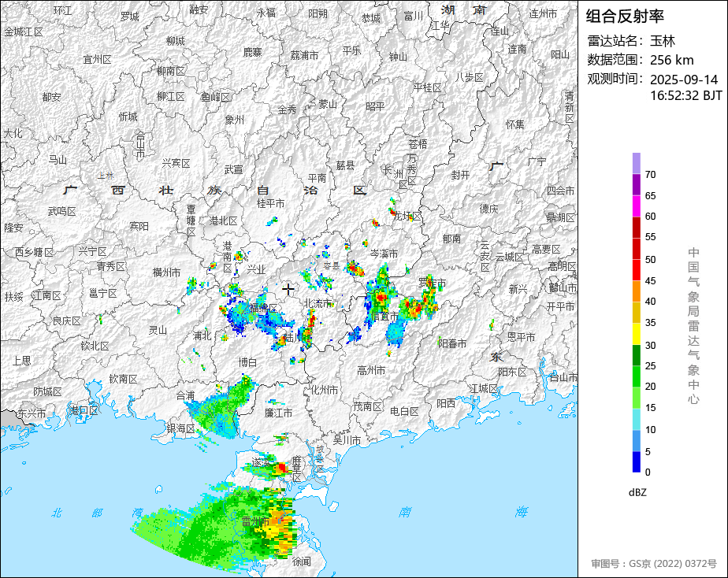
Task: Click the 宜州区 map label
Action: click(x=98, y=59)
